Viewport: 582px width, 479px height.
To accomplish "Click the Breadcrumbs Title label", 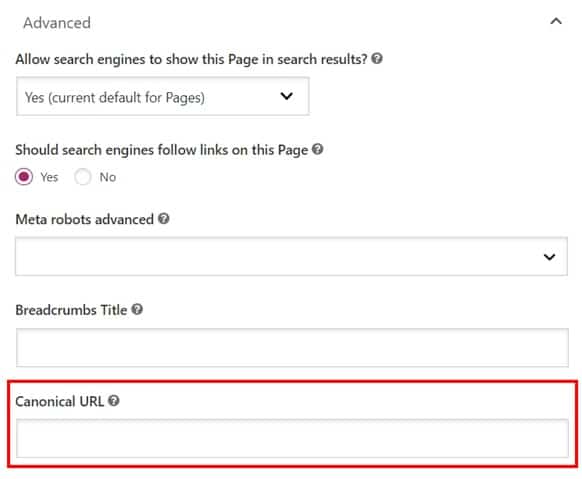I will point(71,310).
